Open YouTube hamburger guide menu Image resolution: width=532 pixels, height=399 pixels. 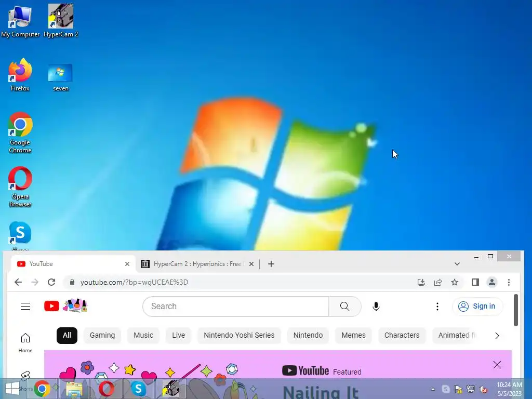click(25, 307)
